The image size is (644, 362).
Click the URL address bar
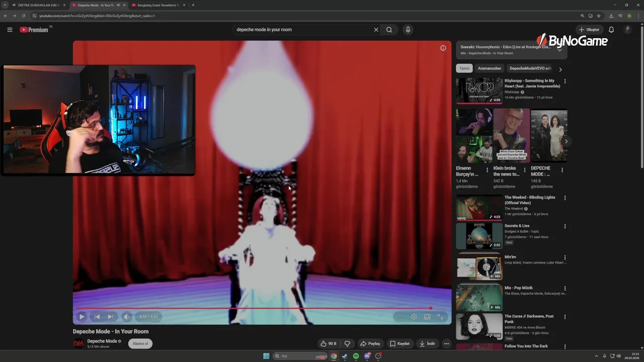302,16
